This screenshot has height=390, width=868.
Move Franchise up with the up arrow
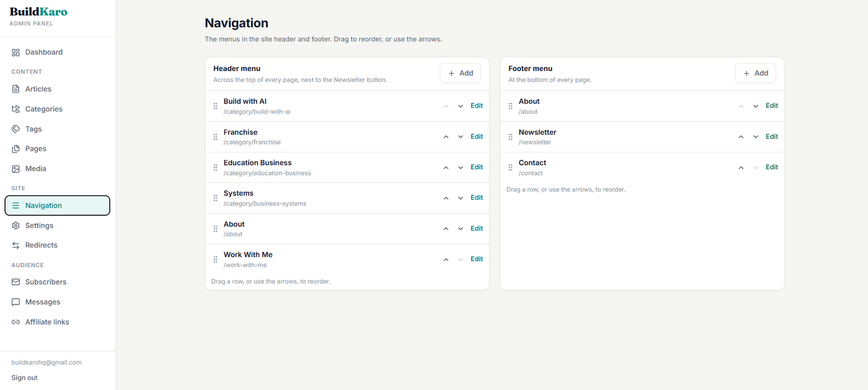pyautogui.click(x=446, y=137)
